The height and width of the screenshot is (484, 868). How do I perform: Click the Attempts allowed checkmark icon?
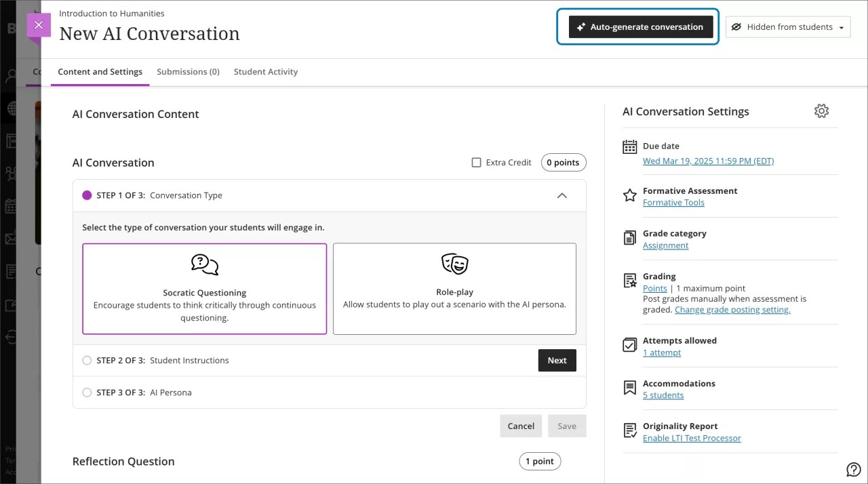coord(628,345)
